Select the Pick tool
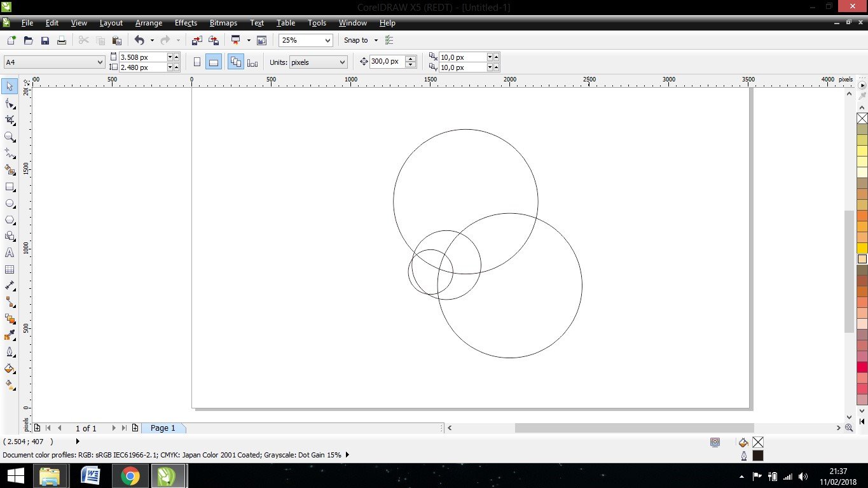The width and height of the screenshot is (868, 488). [10, 87]
